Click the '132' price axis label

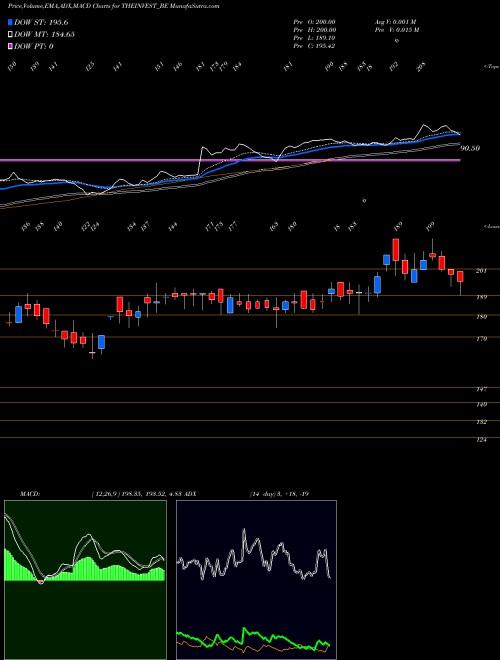coord(481,422)
